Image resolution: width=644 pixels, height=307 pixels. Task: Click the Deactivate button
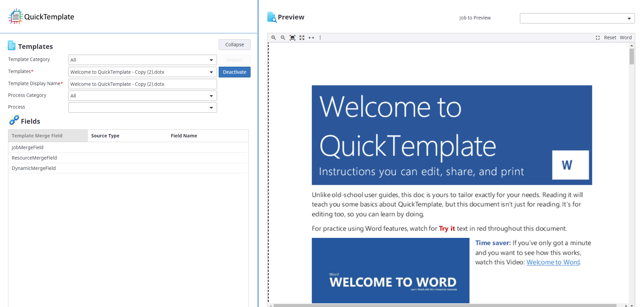(234, 72)
